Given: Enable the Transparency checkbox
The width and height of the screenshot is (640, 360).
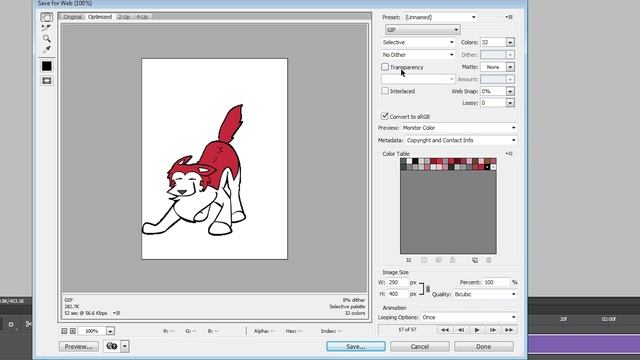Looking at the screenshot, I should click(385, 67).
